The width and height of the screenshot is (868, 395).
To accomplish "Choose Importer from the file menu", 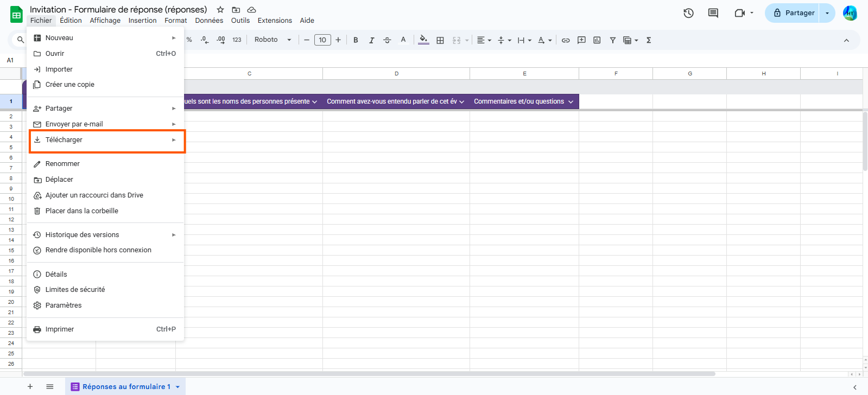I will click(x=105, y=69).
